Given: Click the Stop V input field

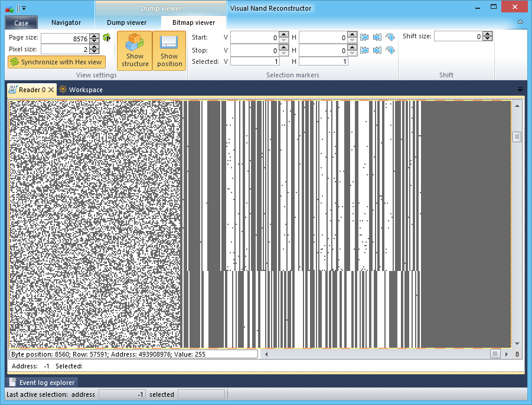Looking at the screenshot, I should coord(255,50).
